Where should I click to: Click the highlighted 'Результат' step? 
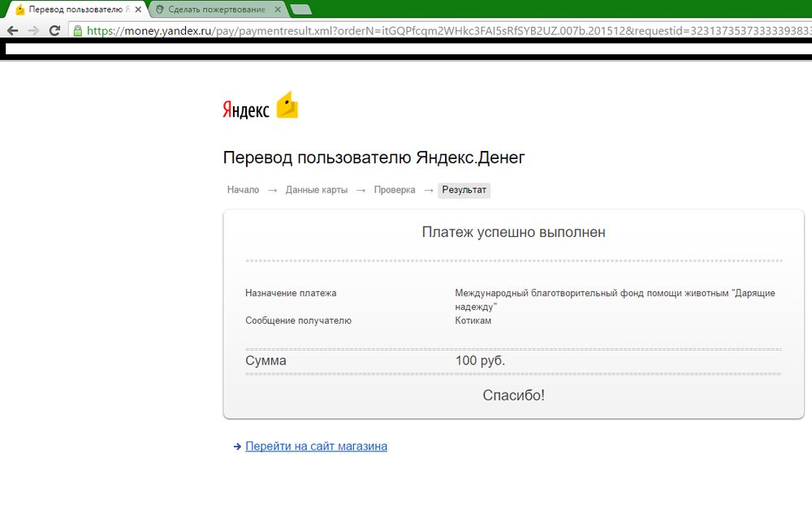464,190
